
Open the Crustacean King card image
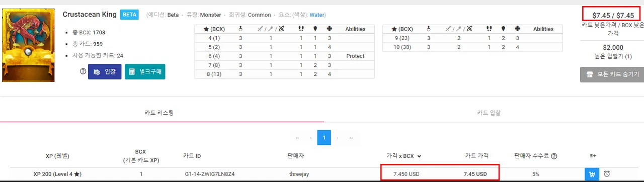point(28,45)
